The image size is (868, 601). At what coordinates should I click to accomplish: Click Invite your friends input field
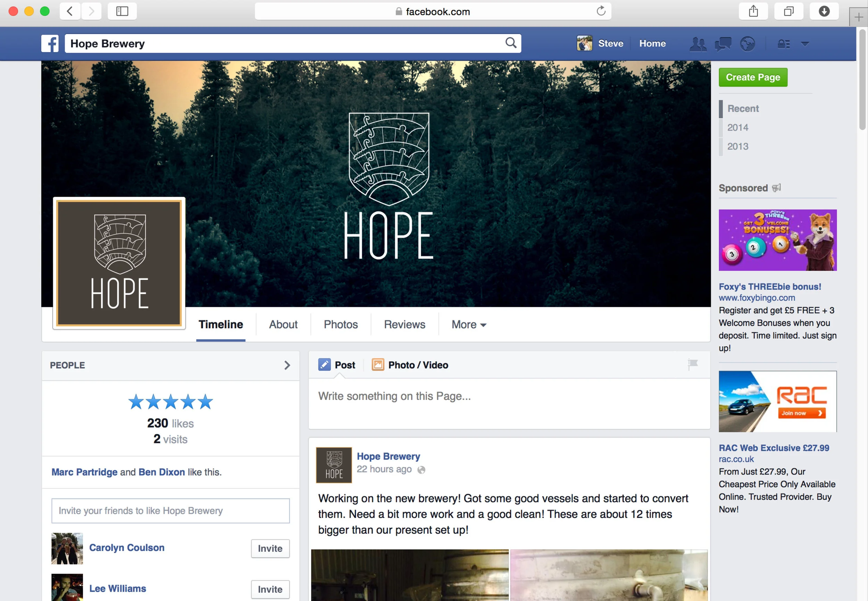tap(170, 510)
